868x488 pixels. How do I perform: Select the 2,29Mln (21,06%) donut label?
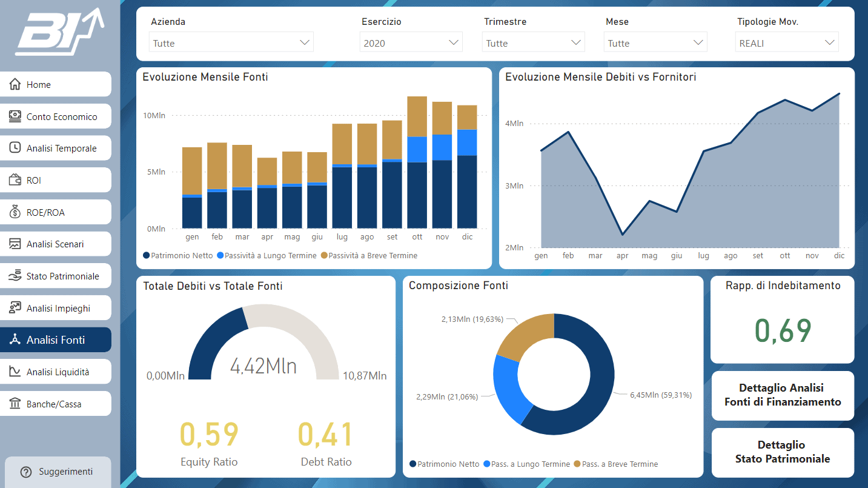pyautogui.click(x=447, y=397)
